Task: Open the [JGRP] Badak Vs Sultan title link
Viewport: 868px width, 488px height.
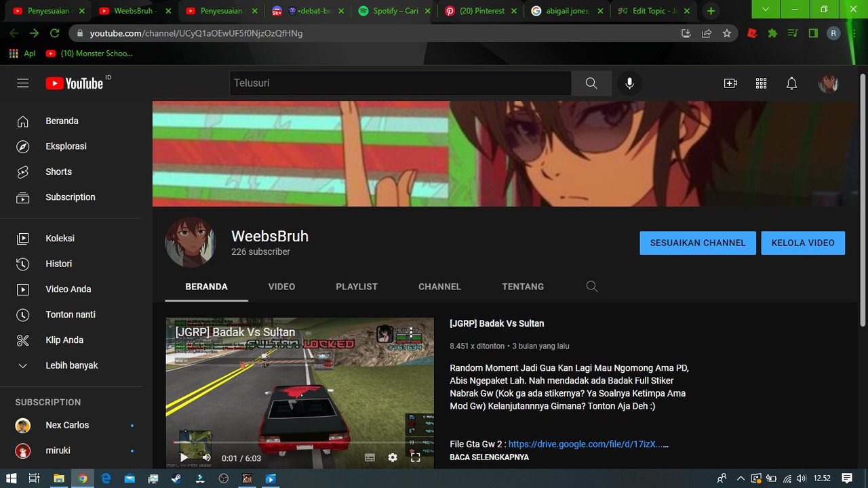Action: pyautogui.click(x=497, y=324)
